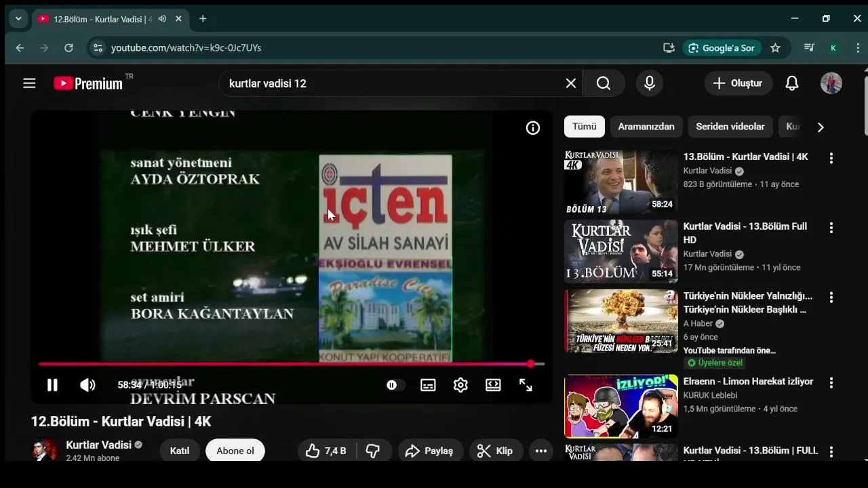Open Türkiye'nin Nükleer Yalnızlığı thumbnail
Image resolution: width=868 pixels, height=488 pixels.
(621, 321)
